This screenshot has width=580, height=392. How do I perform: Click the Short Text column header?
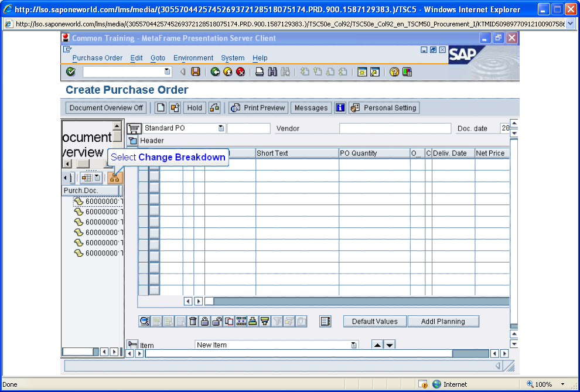coord(297,153)
